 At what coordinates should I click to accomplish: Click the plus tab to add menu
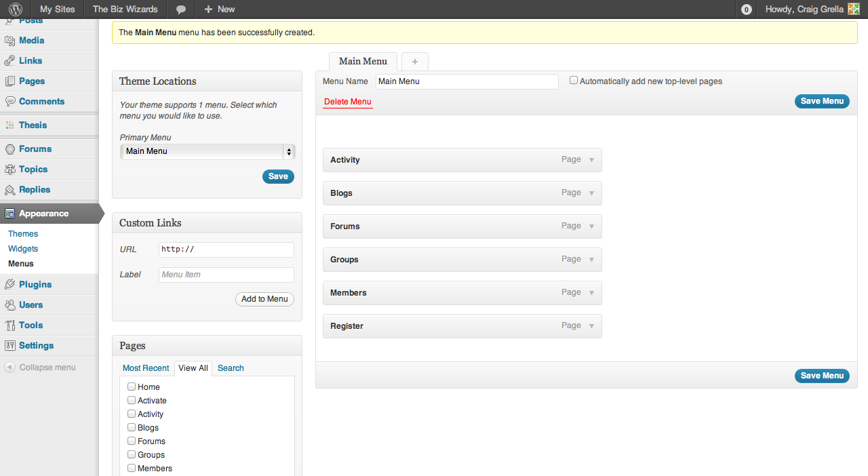415,62
